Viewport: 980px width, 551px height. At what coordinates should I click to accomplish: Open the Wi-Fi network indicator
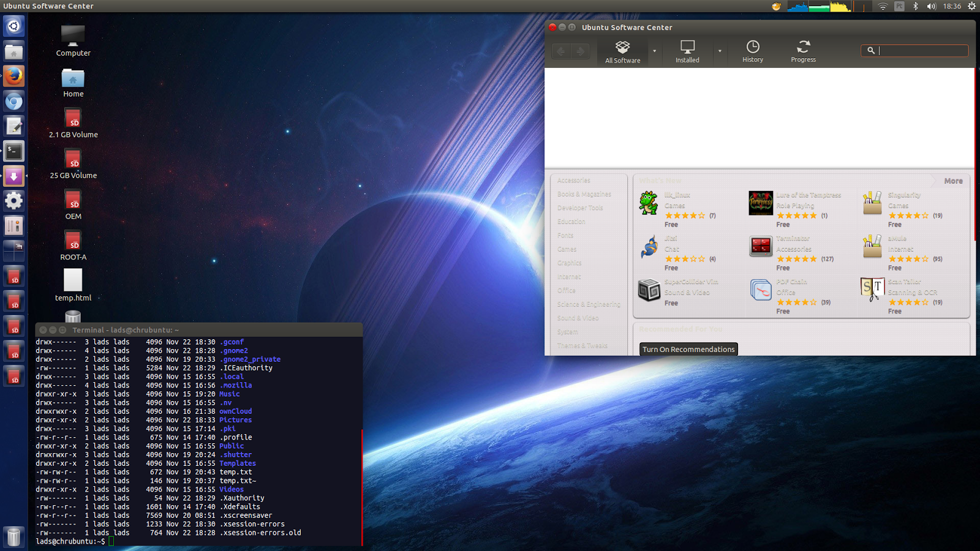883,6
